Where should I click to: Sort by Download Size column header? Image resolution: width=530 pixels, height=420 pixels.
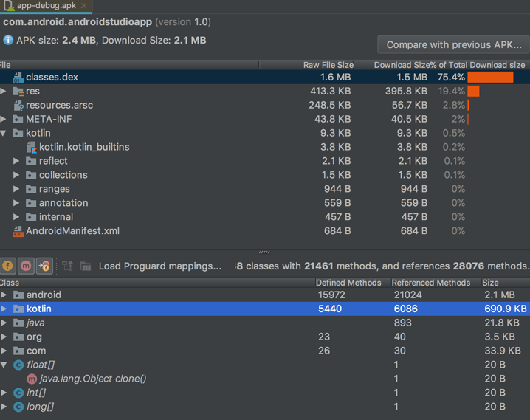[x=402, y=65]
